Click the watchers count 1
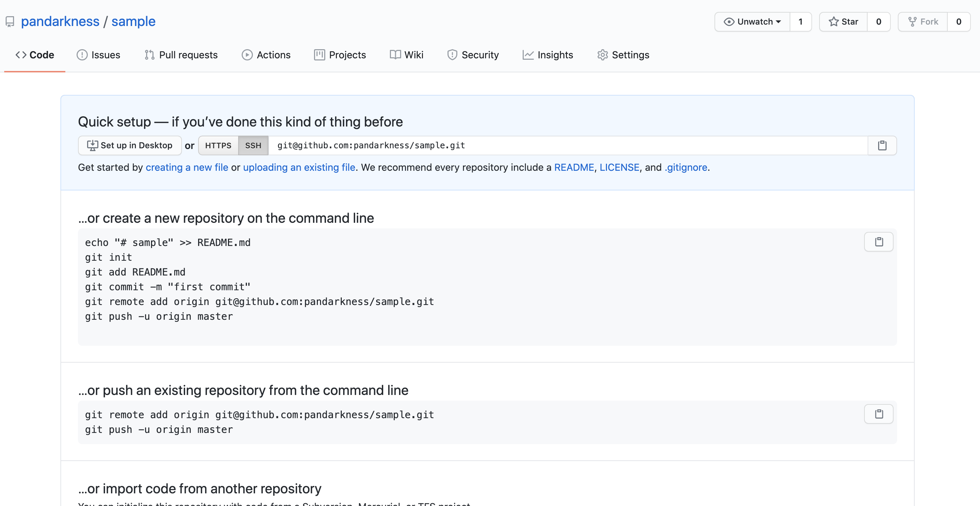 [801, 22]
